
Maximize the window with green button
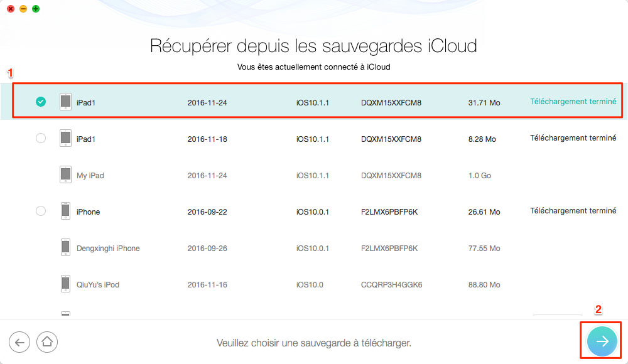pyautogui.click(x=36, y=9)
